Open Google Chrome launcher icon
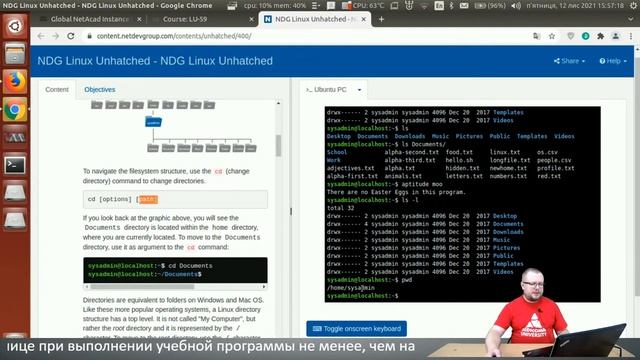Screen dimensions: 640x360 click(15, 109)
